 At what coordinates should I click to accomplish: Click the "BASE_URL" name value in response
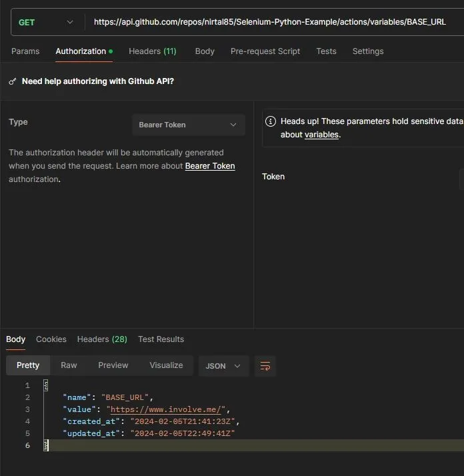pos(125,397)
